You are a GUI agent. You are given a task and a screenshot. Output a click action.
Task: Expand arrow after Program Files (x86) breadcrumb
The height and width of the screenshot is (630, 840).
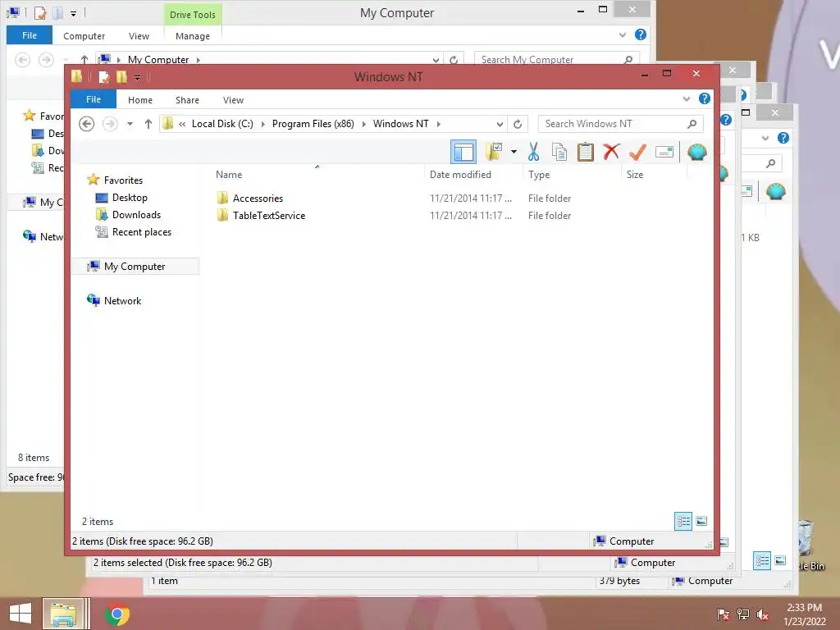(x=363, y=125)
